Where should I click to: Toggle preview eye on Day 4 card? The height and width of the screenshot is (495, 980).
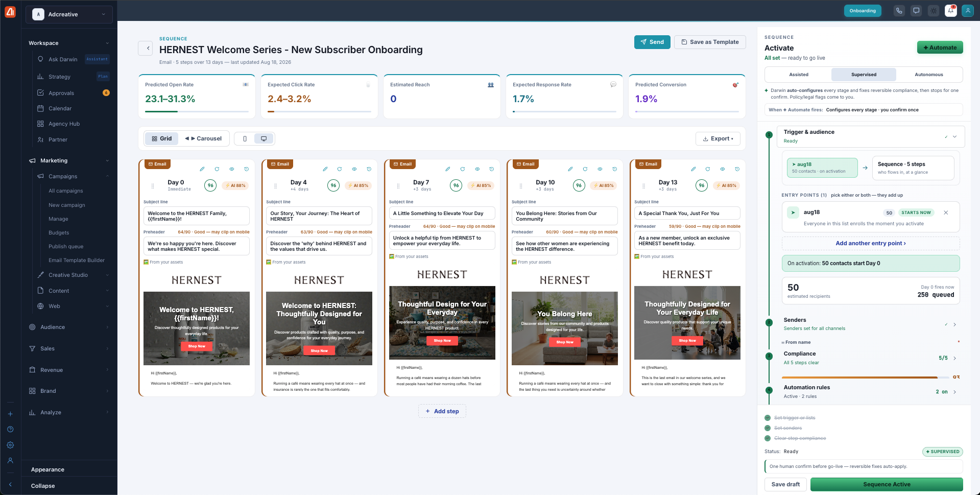coord(354,169)
